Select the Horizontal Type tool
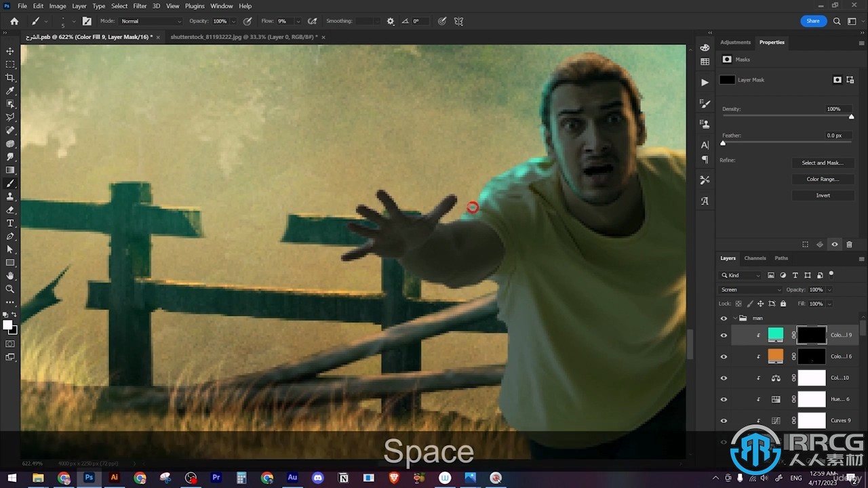This screenshot has width=868, height=488. point(10,223)
